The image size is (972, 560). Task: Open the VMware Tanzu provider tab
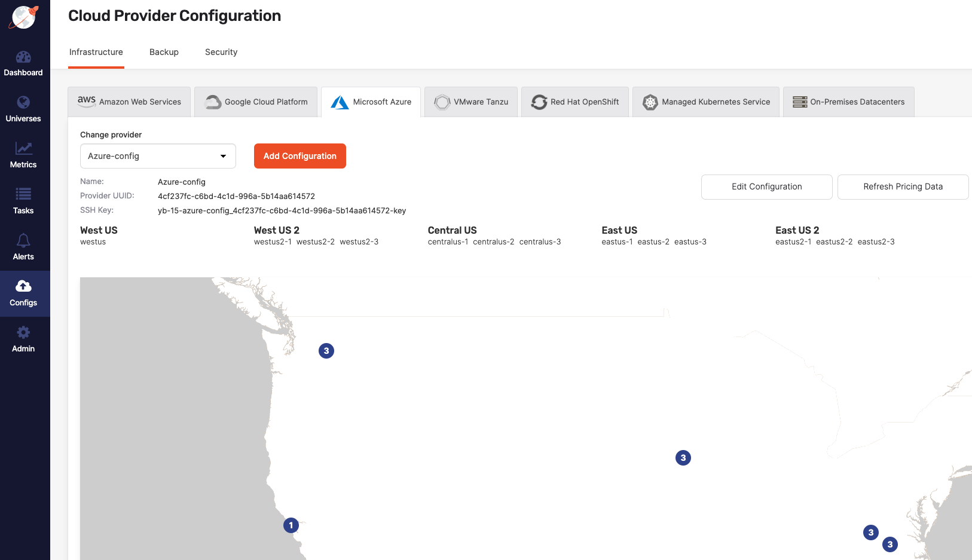(x=470, y=102)
